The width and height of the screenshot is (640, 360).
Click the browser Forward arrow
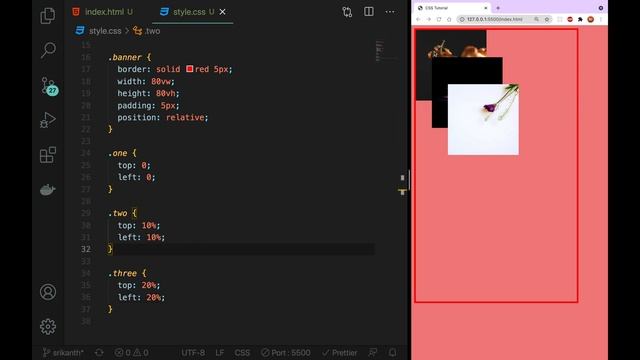[x=429, y=19]
